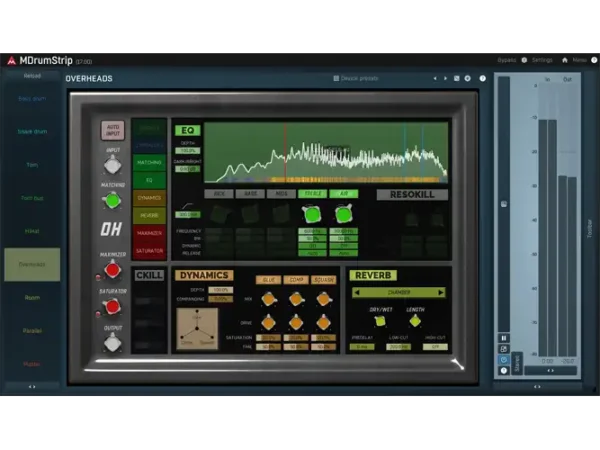Toggle the REVERB module in module list

[x=149, y=215]
